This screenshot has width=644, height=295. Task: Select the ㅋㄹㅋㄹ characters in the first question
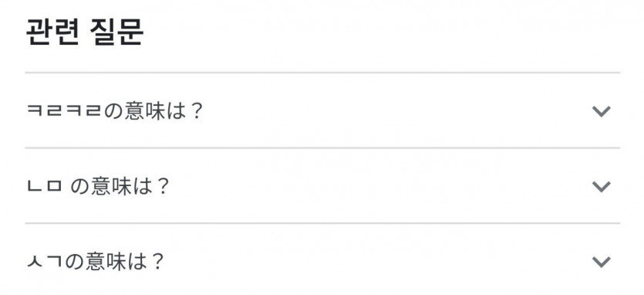coord(64,110)
